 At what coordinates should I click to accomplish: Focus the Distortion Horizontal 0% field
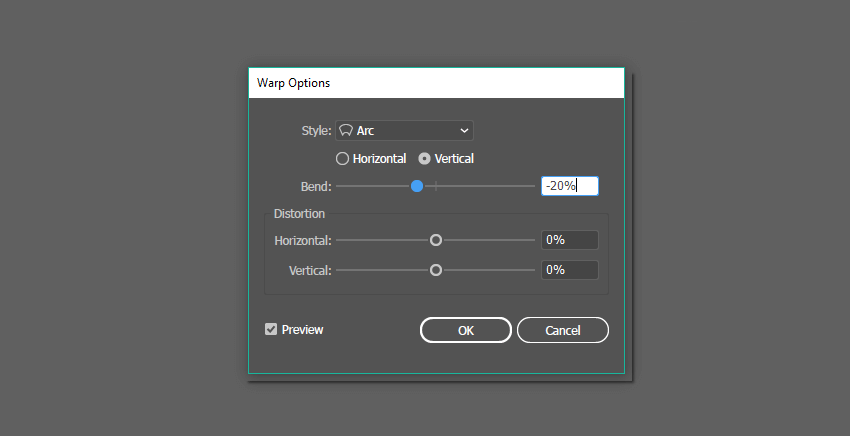point(569,240)
